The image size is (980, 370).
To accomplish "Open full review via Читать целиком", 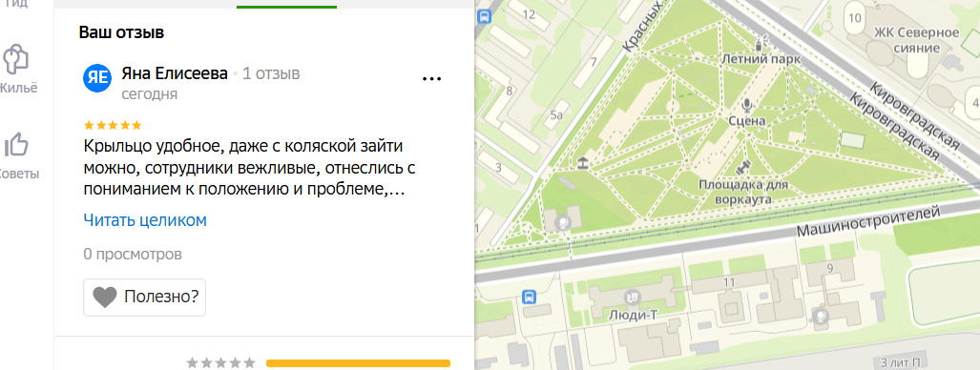I will [145, 220].
